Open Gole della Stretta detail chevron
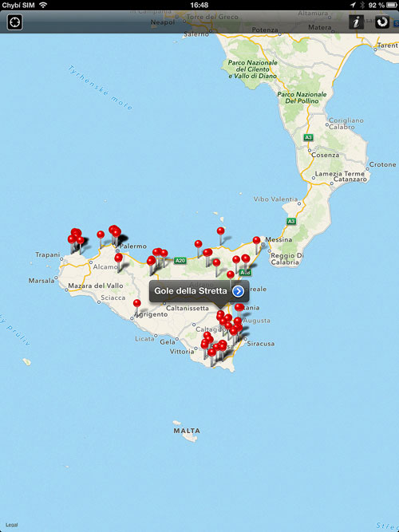This screenshot has height=532, width=399. (x=238, y=291)
